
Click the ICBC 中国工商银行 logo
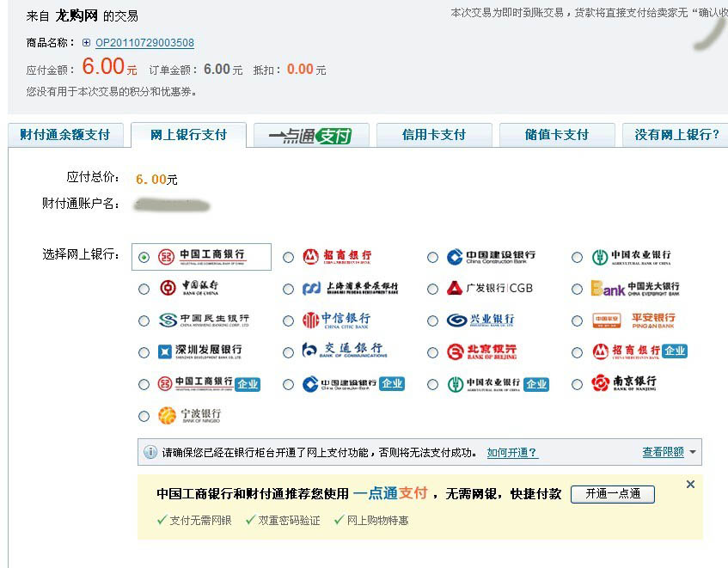[x=201, y=257]
